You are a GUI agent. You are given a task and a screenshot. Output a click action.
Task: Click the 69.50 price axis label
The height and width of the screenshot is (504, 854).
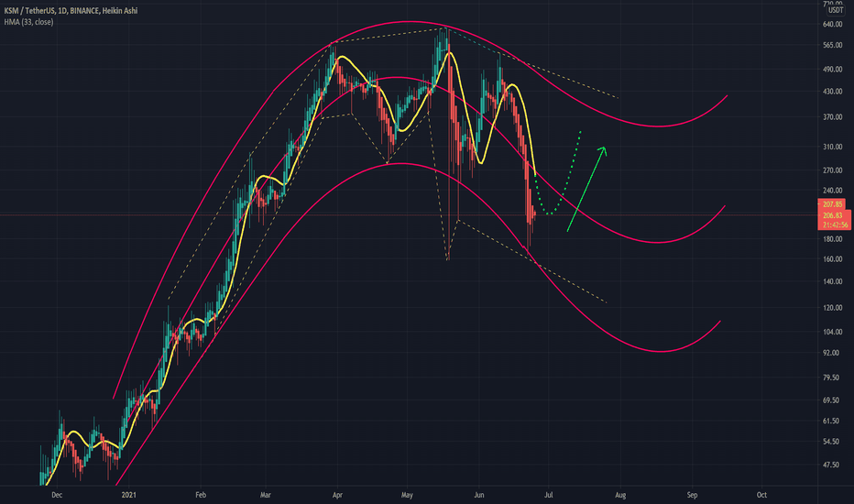(831, 400)
